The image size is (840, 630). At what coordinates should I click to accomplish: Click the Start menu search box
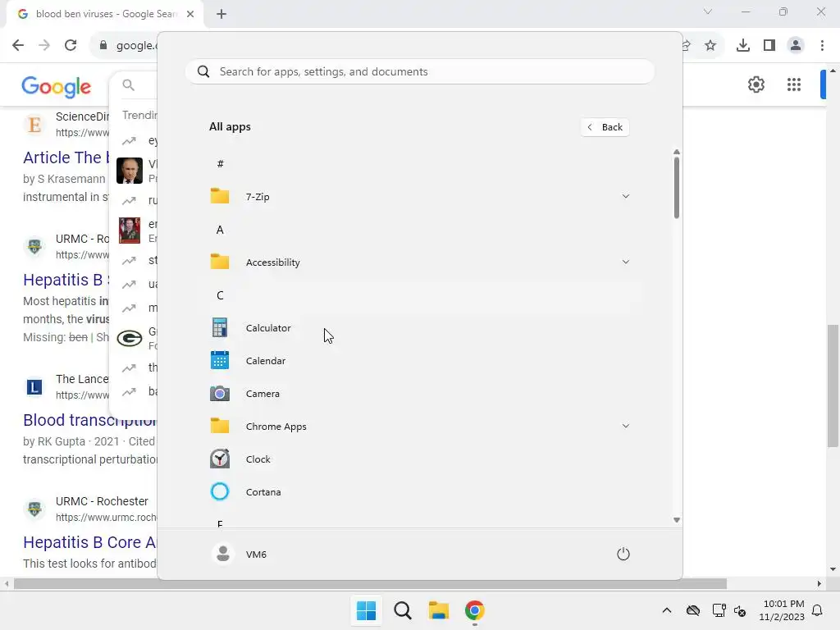(x=419, y=72)
